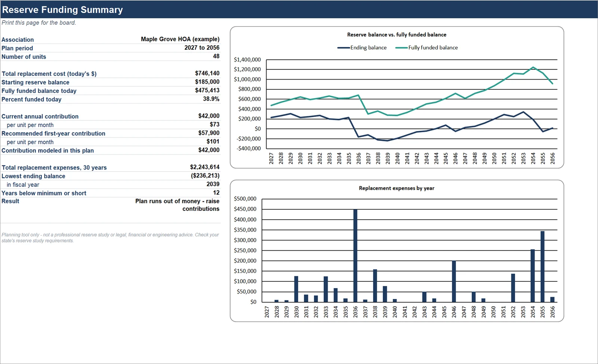Click the Years below minimum or short label
598x364 pixels.
tap(44, 193)
